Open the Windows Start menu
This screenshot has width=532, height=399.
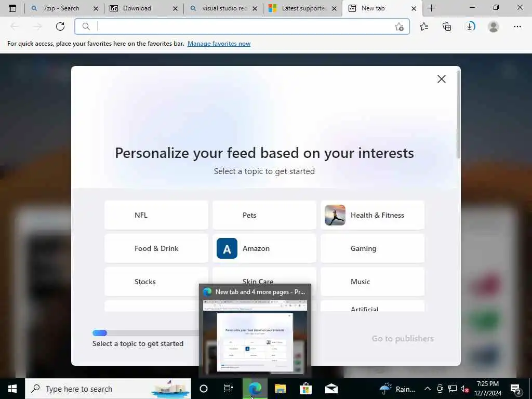coord(12,389)
